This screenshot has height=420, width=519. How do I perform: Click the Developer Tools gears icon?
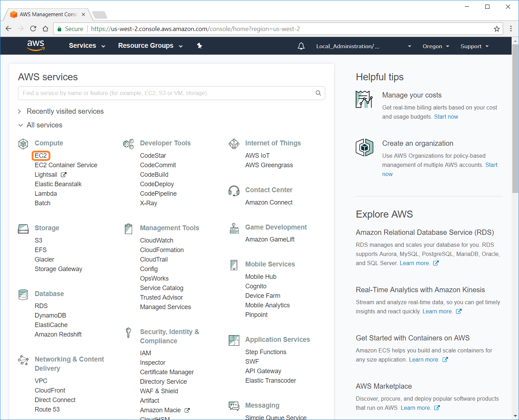click(128, 144)
